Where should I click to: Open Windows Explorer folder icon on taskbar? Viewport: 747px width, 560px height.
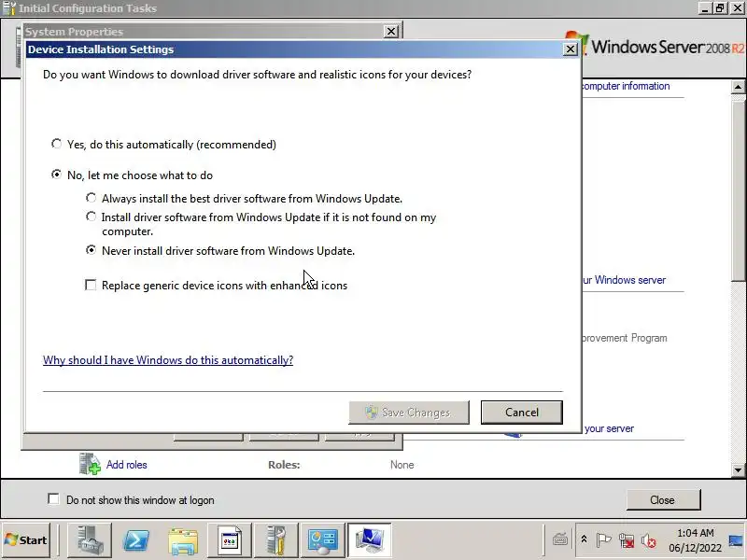point(183,540)
